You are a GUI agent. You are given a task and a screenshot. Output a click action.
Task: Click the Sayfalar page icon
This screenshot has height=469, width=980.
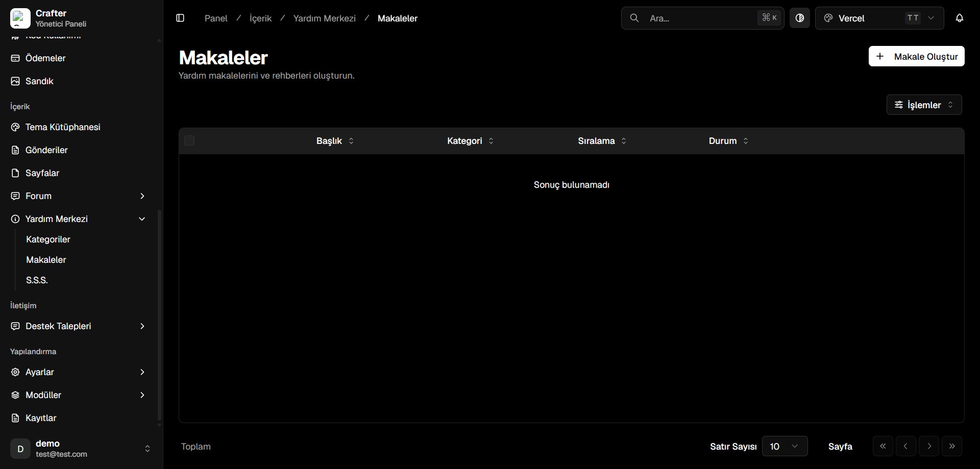[15, 173]
